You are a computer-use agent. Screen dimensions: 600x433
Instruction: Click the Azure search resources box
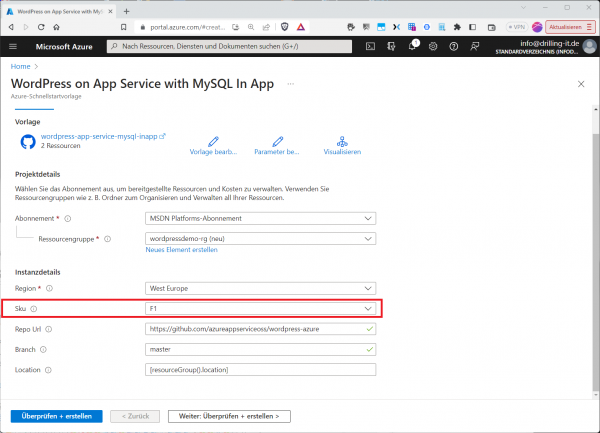(229, 46)
